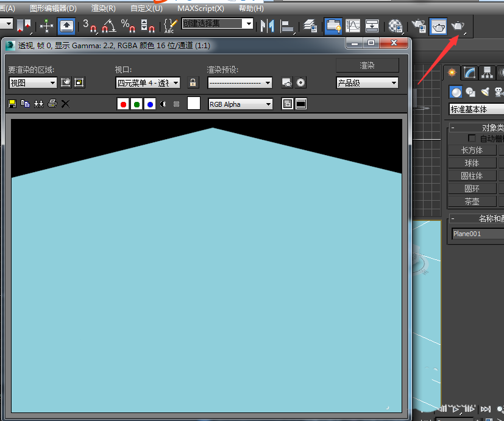Screen dimensions: 504x421
Task: Click the Copy Image icon in render window
Action: [25, 104]
